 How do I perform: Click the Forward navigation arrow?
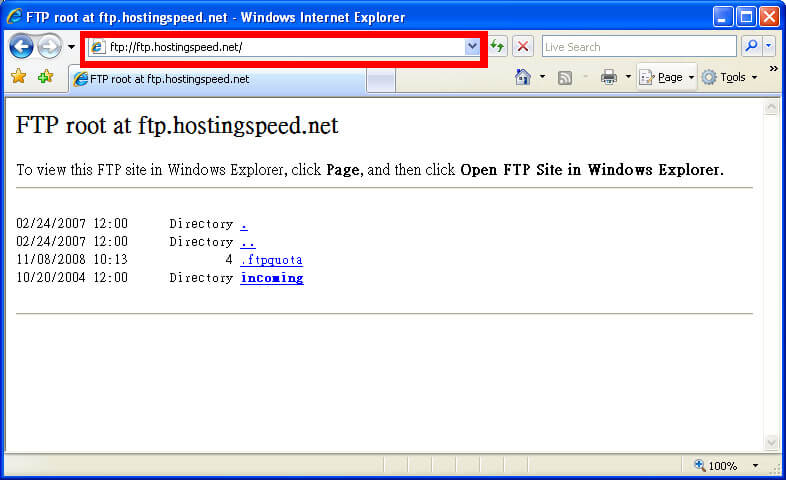(49, 47)
